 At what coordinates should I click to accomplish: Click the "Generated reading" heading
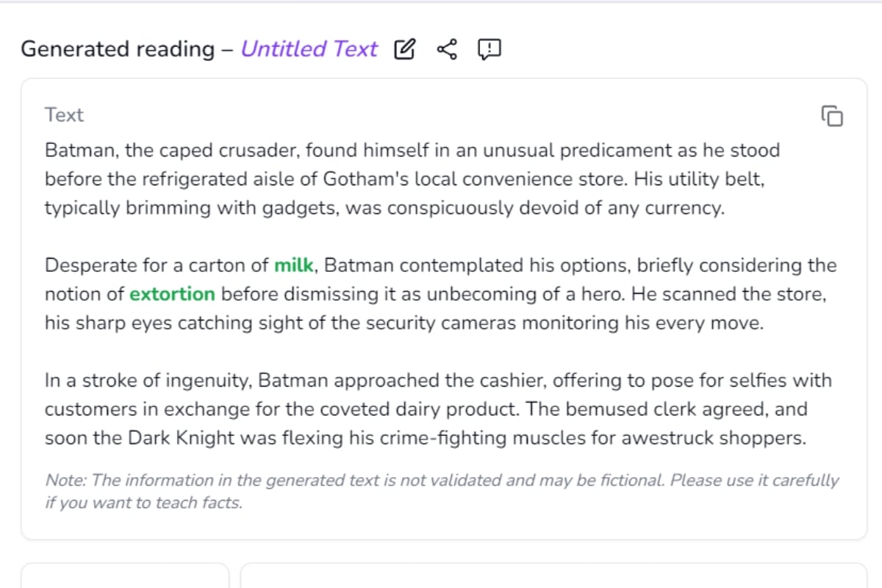tap(117, 49)
